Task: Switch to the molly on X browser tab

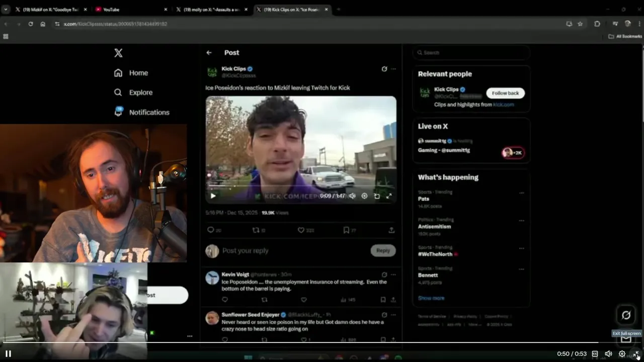Action: click(211, 9)
